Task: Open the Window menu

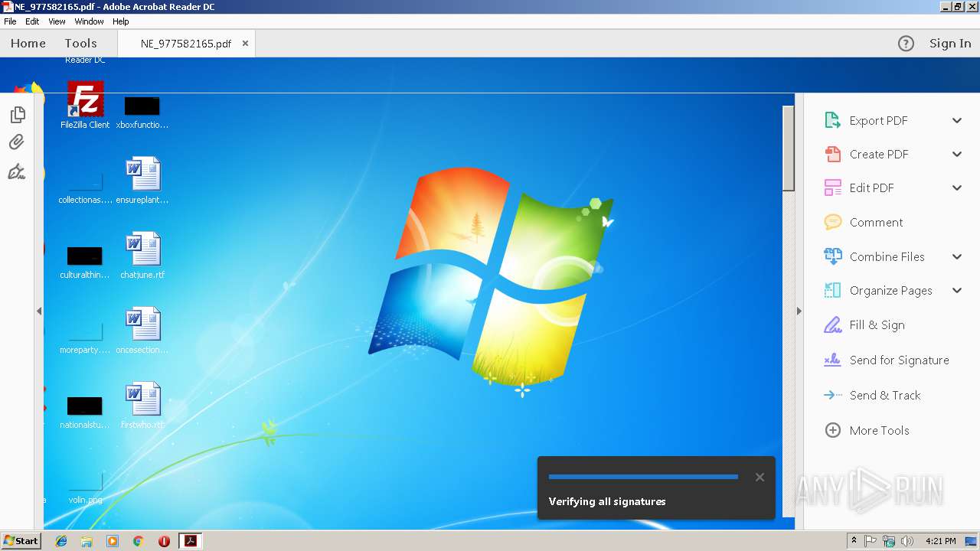Action: click(89, 21)
